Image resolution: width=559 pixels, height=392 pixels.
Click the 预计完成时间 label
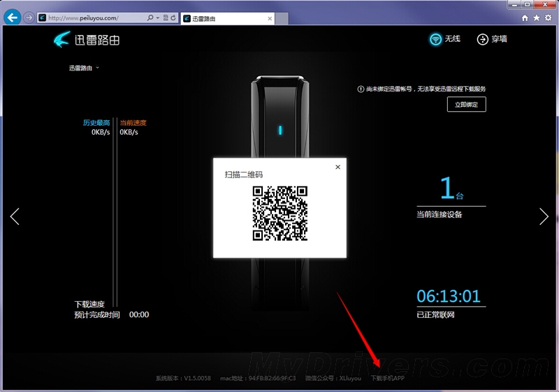97,314
